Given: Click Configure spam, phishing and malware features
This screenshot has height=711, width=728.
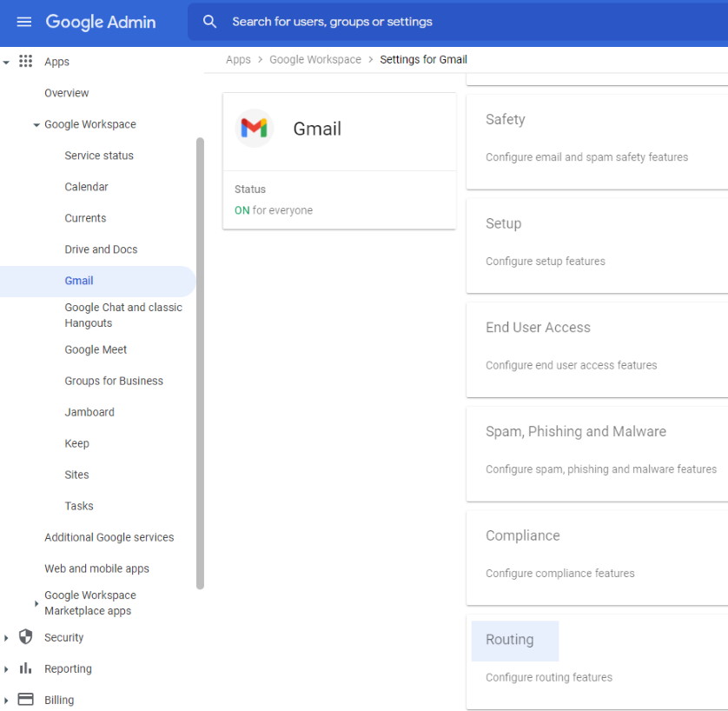Looking at the screenshot, I should pyautogui.click(x=601, y=469).
